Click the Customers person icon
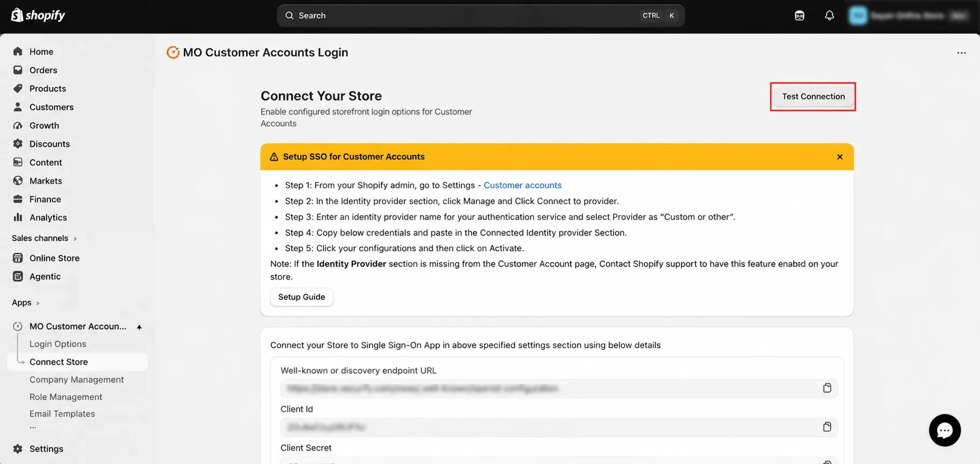The image size is (980, 464). tap(18, 107)
